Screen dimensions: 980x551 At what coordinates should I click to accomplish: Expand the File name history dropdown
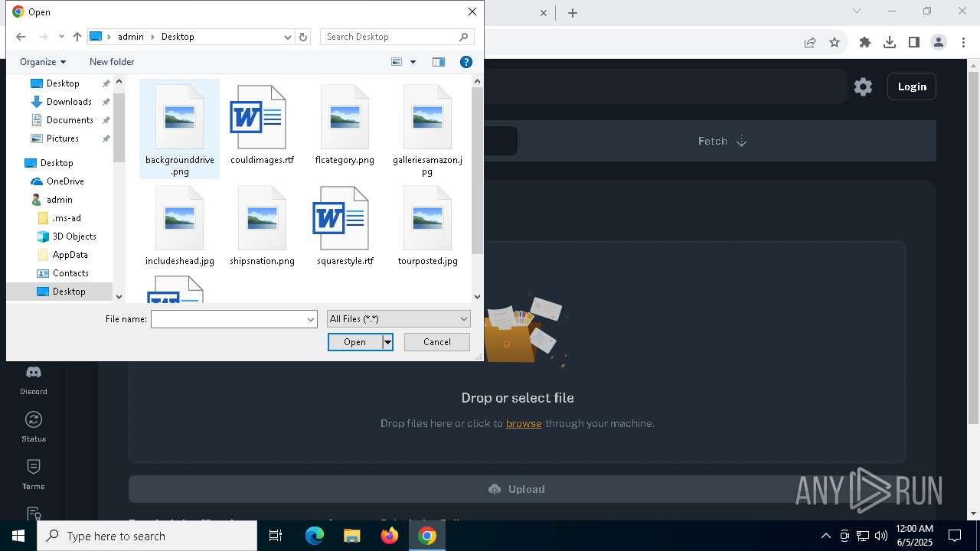(311, 319)
